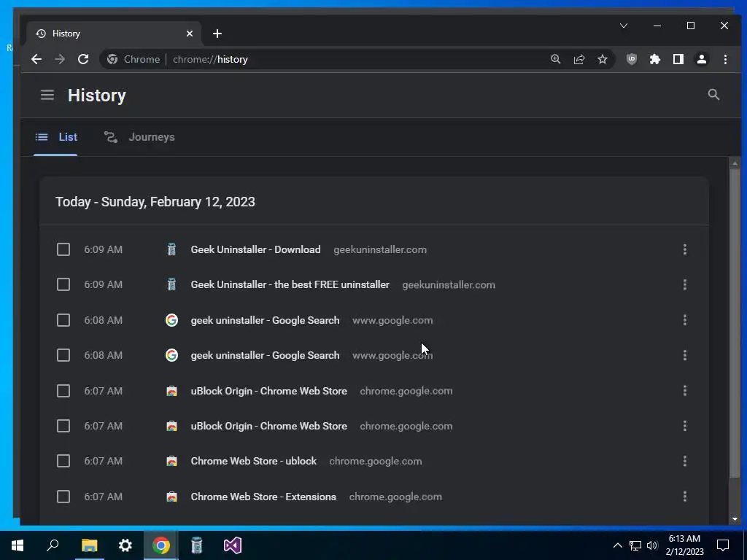747x560 pixels.
Task: Open Geek Uninstaller - Download link
Action: (x=255, y=249)
